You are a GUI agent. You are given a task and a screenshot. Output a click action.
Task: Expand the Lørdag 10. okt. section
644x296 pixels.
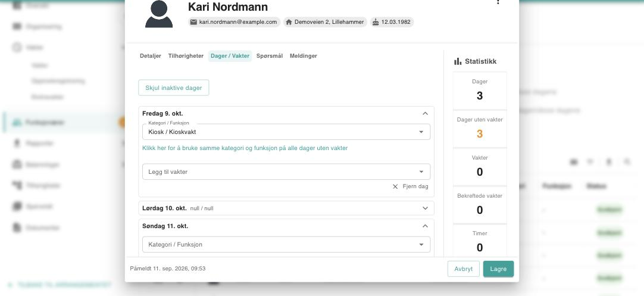click(x=425, y=208)
